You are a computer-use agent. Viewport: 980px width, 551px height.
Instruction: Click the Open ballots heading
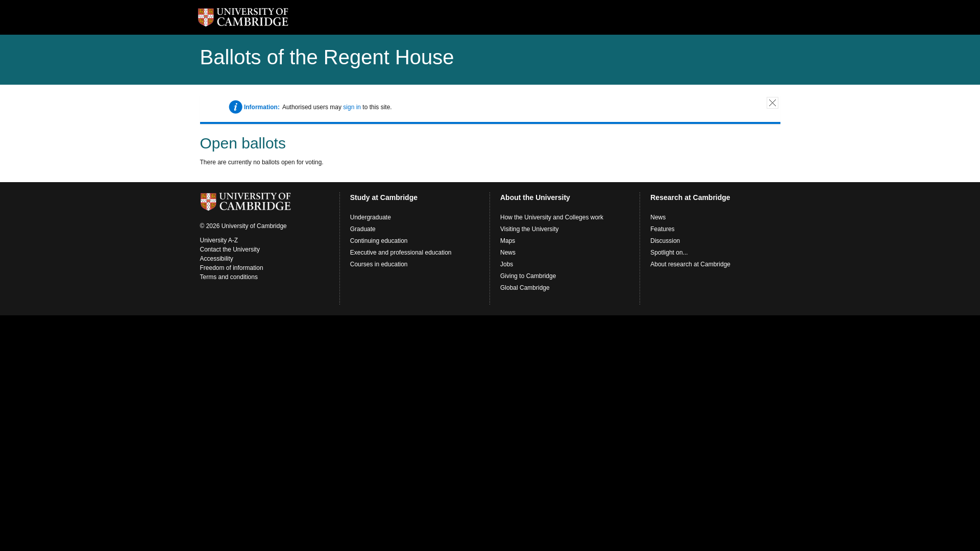(x=243, y=143)
